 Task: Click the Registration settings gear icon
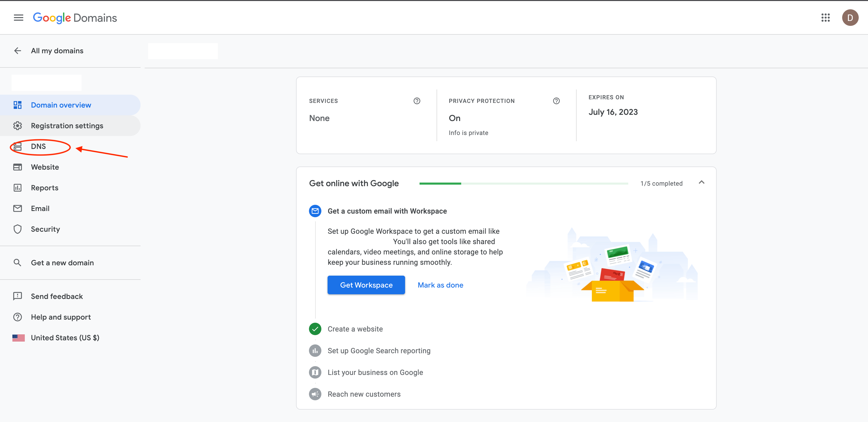[18, 125]
